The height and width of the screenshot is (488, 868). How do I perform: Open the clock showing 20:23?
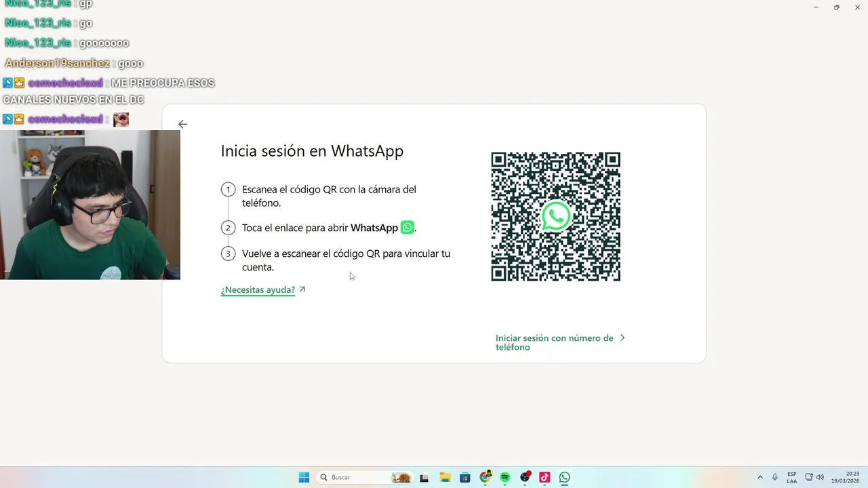coord(846,477)
